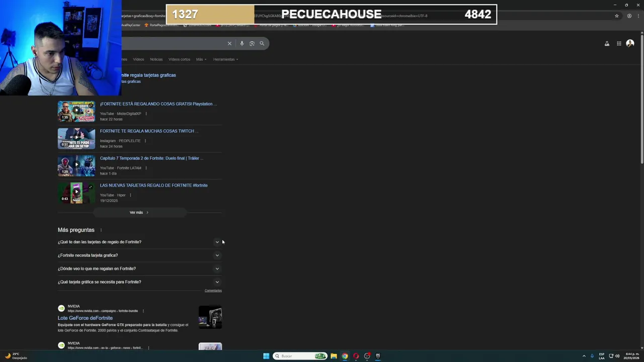
Task: Open 'LAS NUEVAS TARJETAS REGALO DE FORTNITE' link
Action: click(x=153, y=186)
